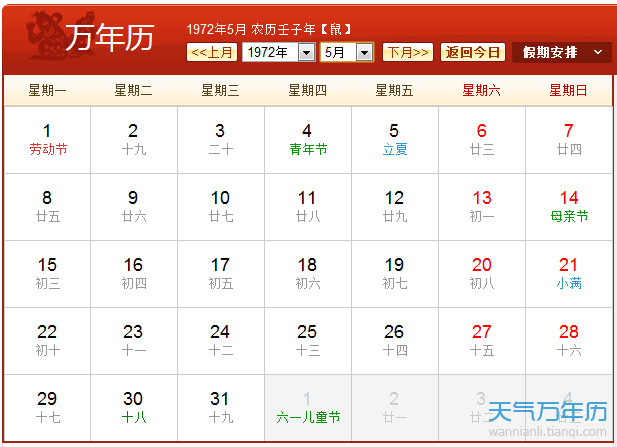Select May 26 十四 cell
This screenshot has height=447, width=617.
(x=395, y=341)
